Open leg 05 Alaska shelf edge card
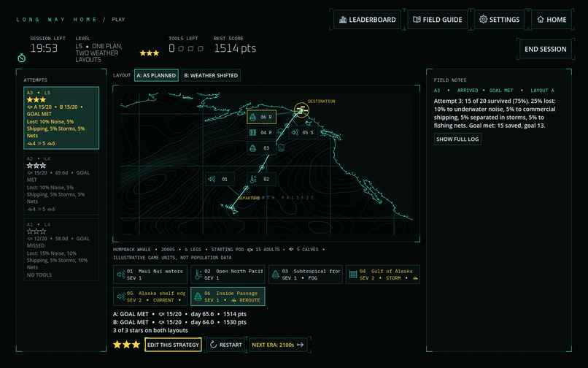The height and width of the screenshot is (368, 588). pyautogui.click(x=150, y=296)
